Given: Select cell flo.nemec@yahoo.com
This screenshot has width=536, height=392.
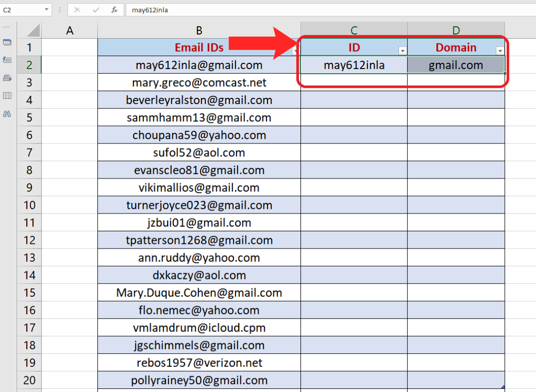Looking at the screenshot, I should (199, 310).
